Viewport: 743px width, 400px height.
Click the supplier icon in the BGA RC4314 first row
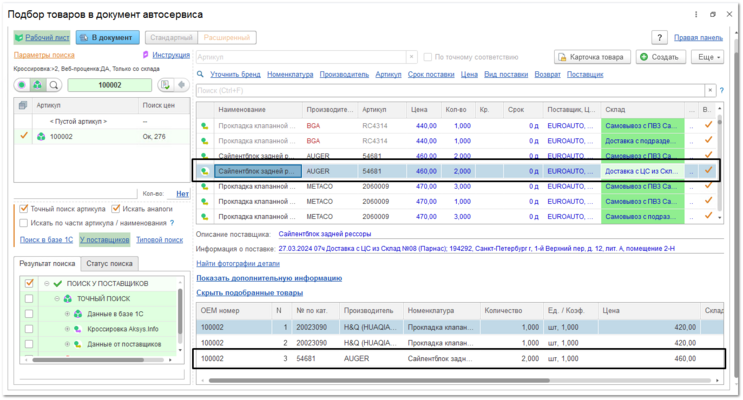coord(204,126)
